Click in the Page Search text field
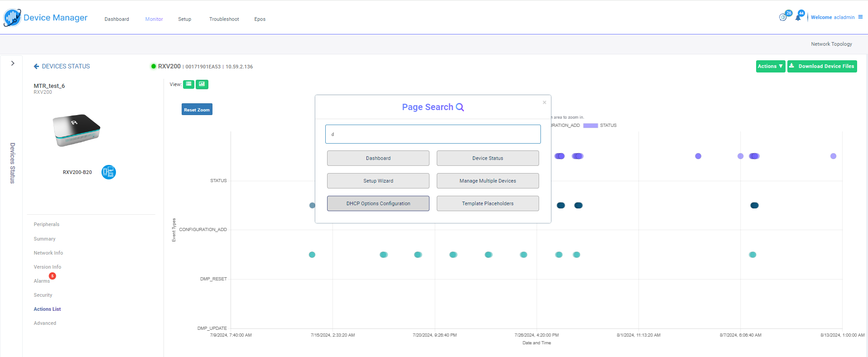Image resolution: width=868 pixels, height=357 pixels. (x=433, y=134)
